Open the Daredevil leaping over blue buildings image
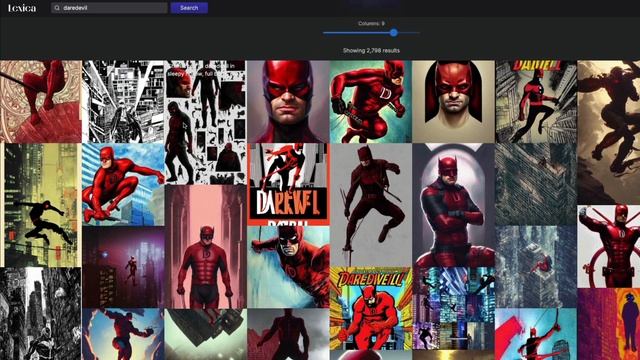640x360 pixels. [123, 184]
